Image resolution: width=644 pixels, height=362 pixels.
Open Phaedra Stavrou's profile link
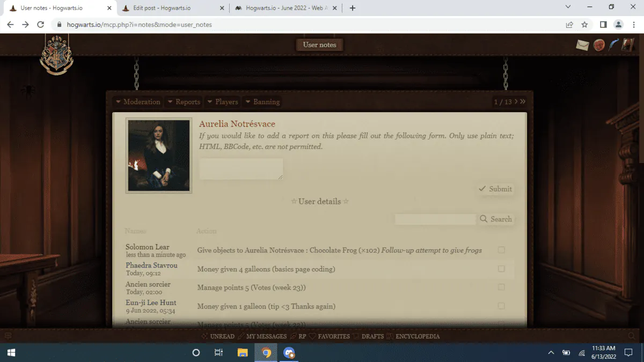point(151,265)
